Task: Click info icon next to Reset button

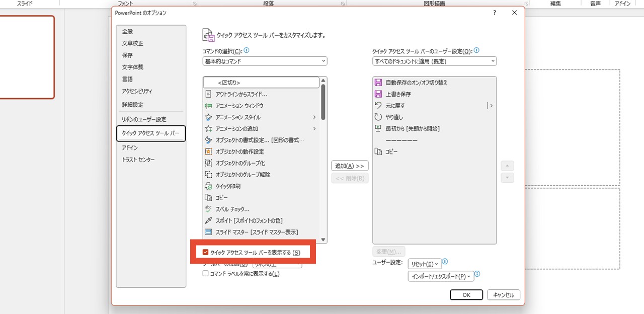Action: [445, 262]
